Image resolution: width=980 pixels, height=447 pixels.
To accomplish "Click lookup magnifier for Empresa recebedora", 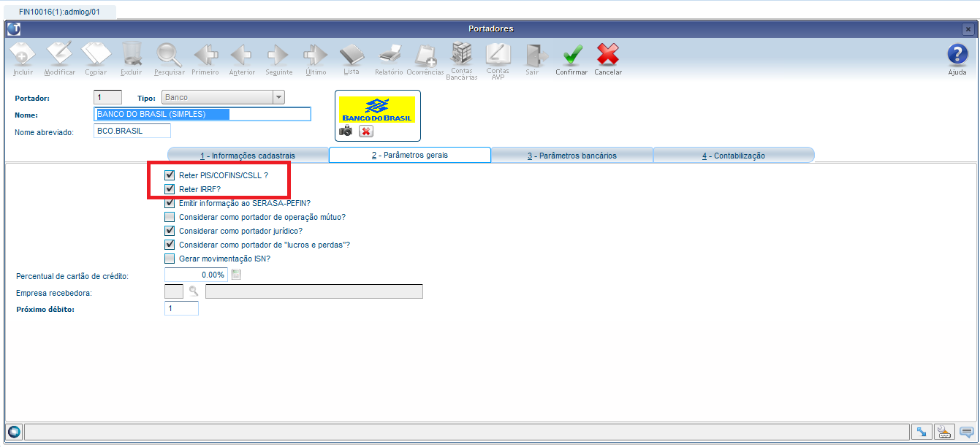I will 194,291.
